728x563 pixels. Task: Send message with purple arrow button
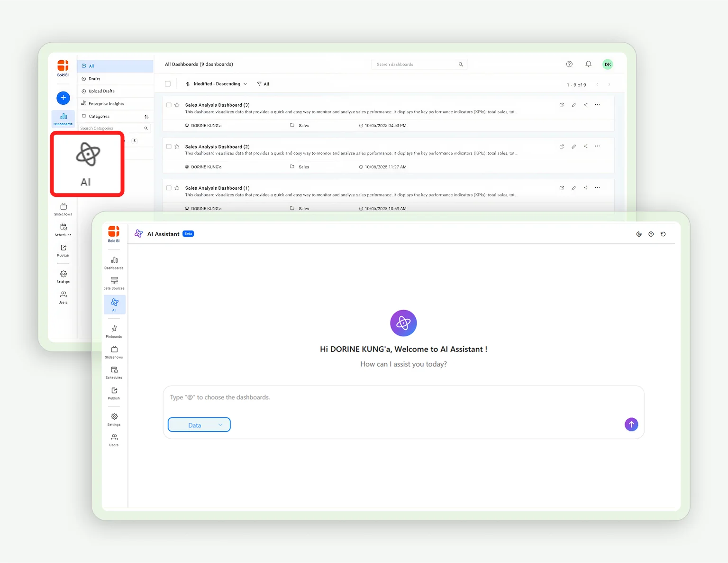point(631,424)
